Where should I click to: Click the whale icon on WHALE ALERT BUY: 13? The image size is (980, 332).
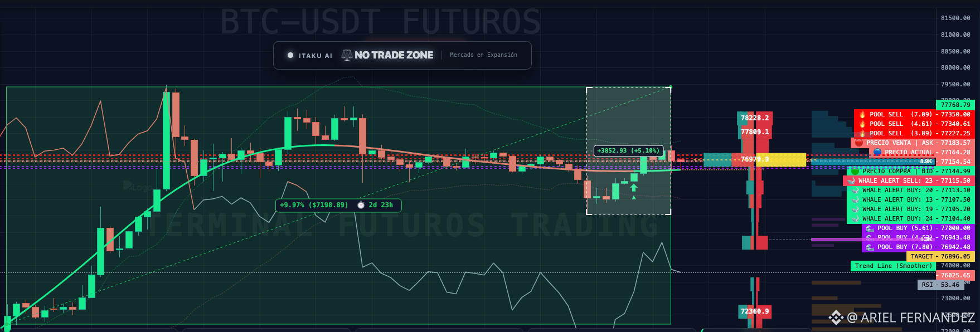[855, 199]
